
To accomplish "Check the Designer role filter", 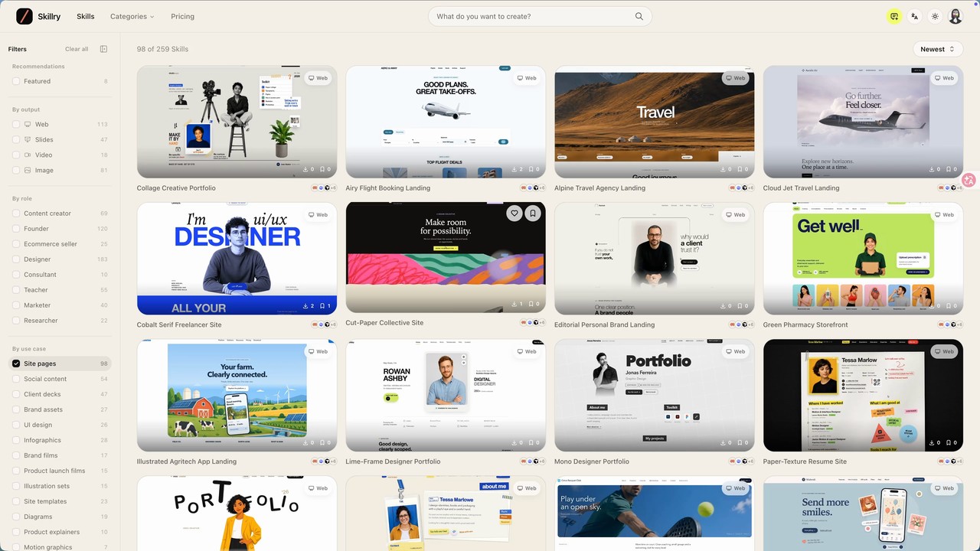I will click(x=16, y=259).
